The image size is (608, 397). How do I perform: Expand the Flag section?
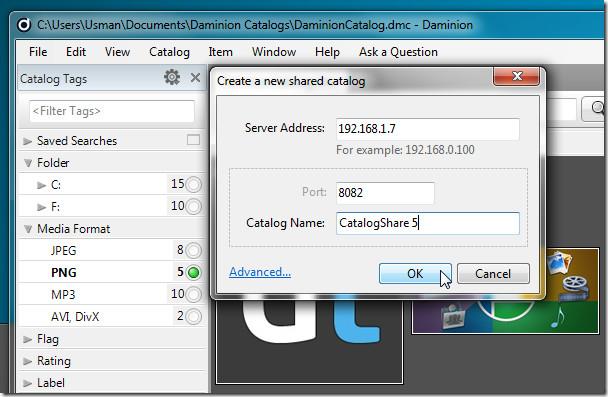(x=27, y=340)
